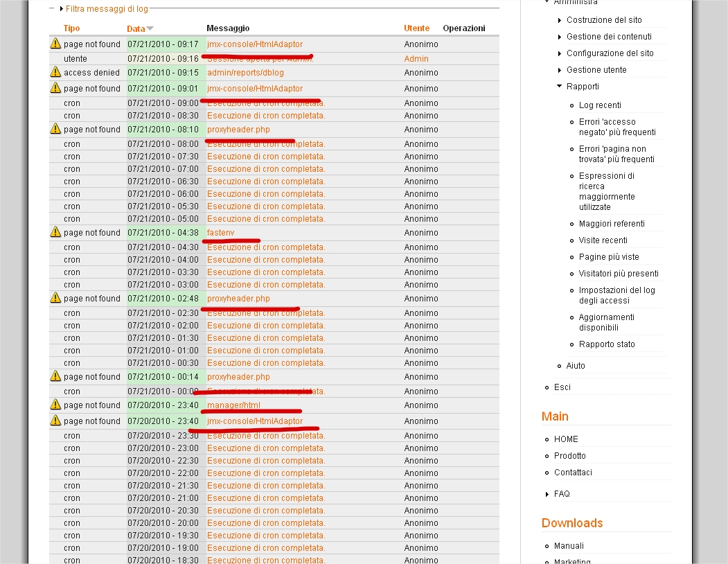728x564 pixels.
Task: Open proxyheader.php message from 02:48
Action: [x=238, y=298]
